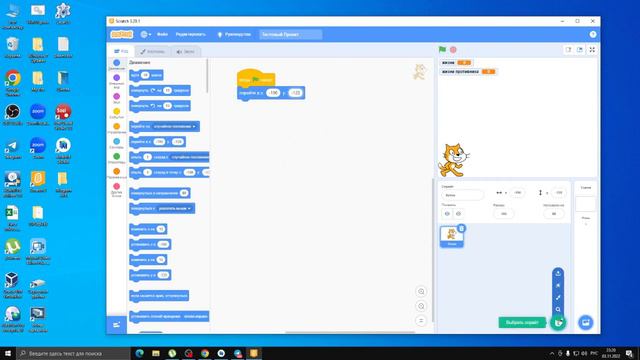Click the choose backdrop button

point(586,322)
